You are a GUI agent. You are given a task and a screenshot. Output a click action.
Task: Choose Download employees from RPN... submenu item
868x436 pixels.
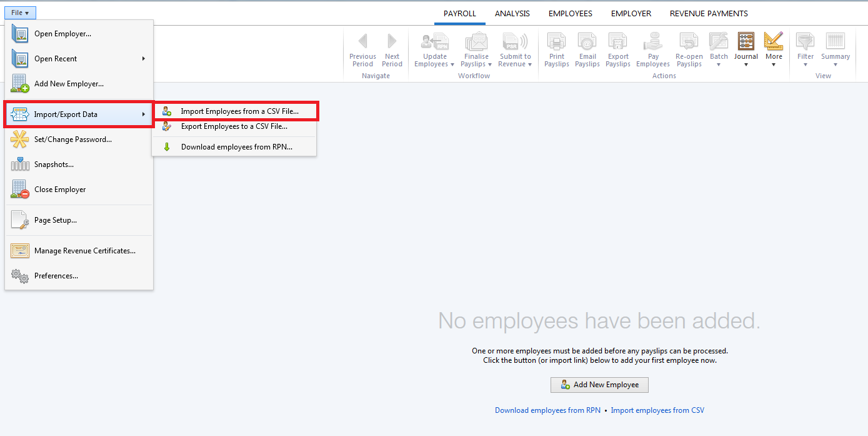pyautogui.click(x=234, y=147)
